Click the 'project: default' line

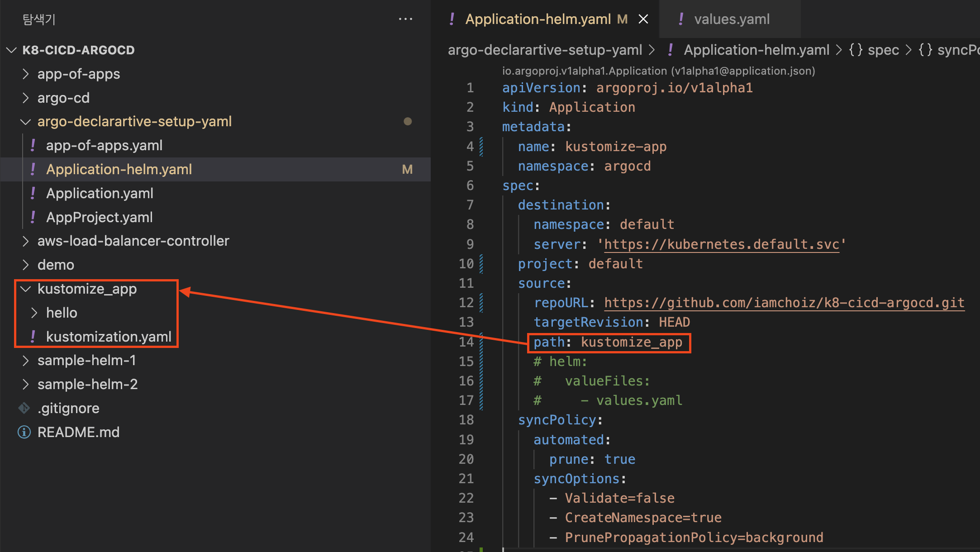pyautogui.click(x=580, y=264)
